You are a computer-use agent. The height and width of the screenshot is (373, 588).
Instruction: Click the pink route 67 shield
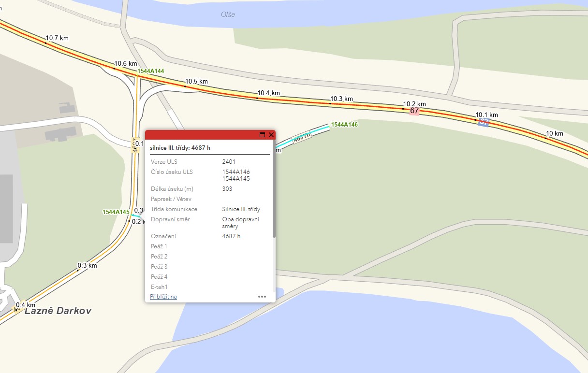click(414, 111)
